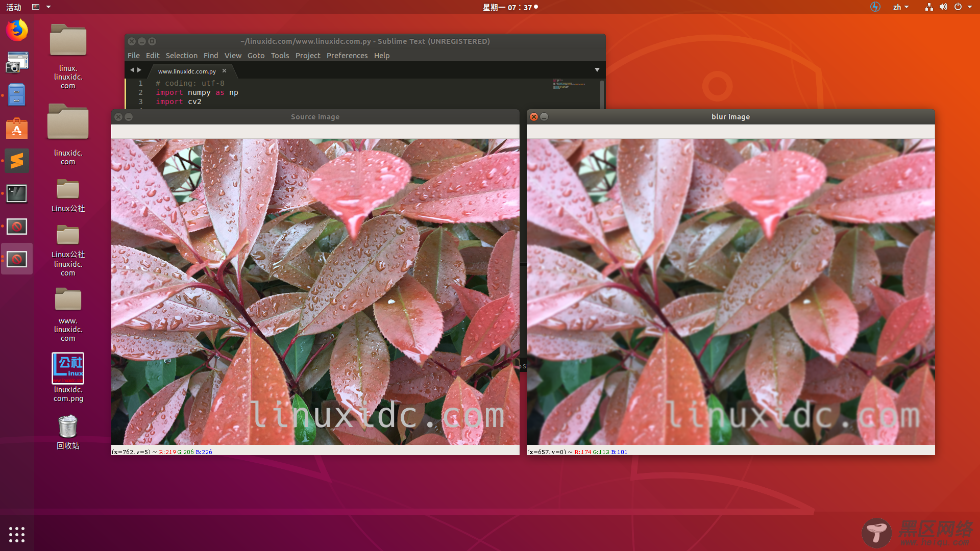
Task: Select the first image window dock icon
Action: coord(17,226)
